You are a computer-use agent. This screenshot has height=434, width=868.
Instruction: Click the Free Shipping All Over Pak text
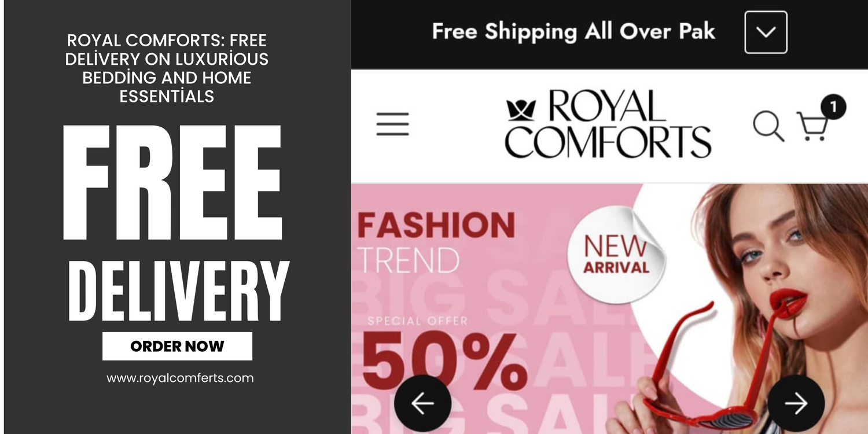[x=573, y=31]
